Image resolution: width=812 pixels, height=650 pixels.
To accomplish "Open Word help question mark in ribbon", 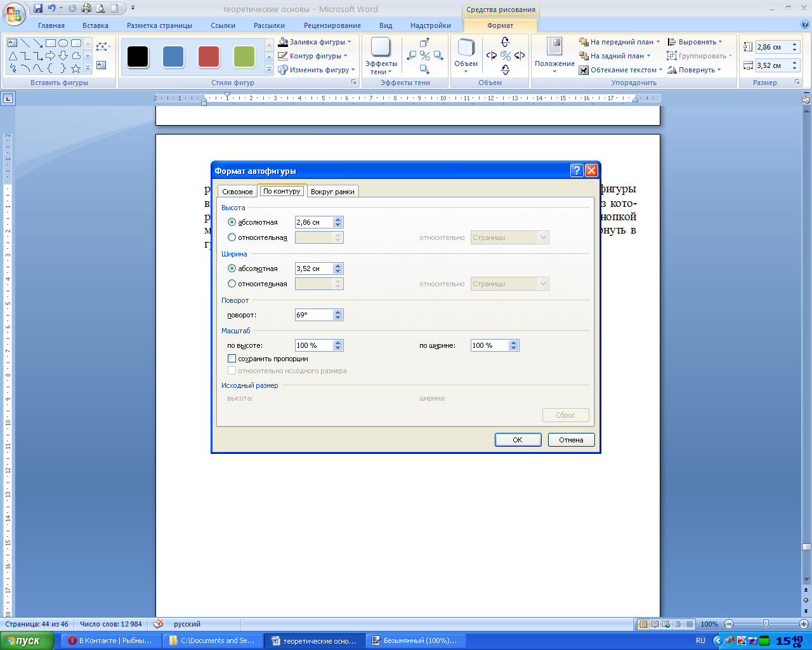I will pyautogui.click(x=805, y=25).
